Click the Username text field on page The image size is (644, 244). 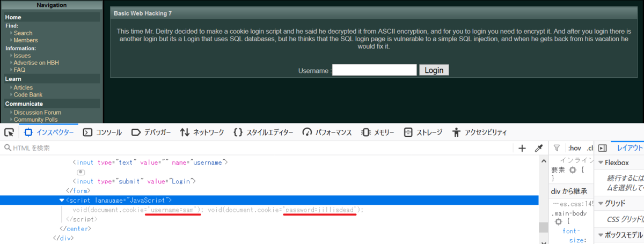pos(374,70)
